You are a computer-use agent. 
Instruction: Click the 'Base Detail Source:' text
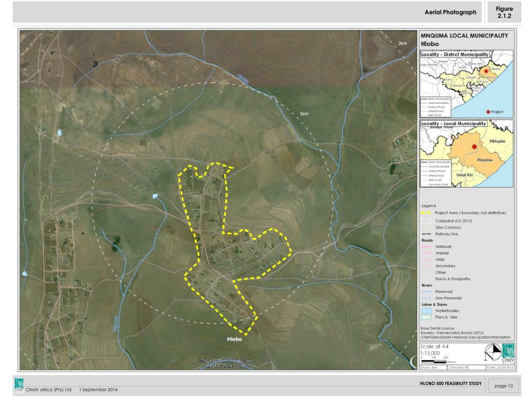point(437,328)
